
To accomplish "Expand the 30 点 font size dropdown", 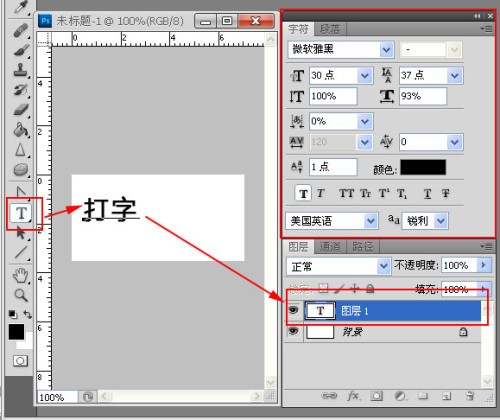I will point(365,76).
